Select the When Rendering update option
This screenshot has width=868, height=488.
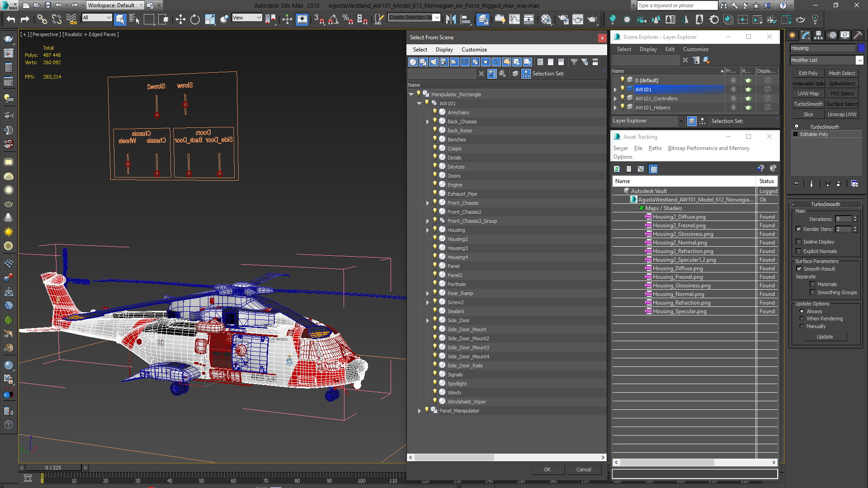pyautogui.click(x=802, y=319)
